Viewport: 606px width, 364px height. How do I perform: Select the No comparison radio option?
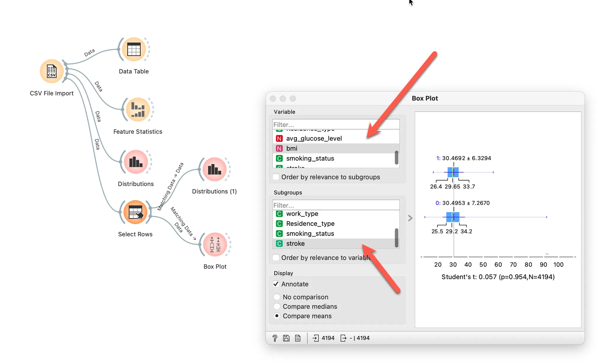pyautogui.click(x=277, y=297)
